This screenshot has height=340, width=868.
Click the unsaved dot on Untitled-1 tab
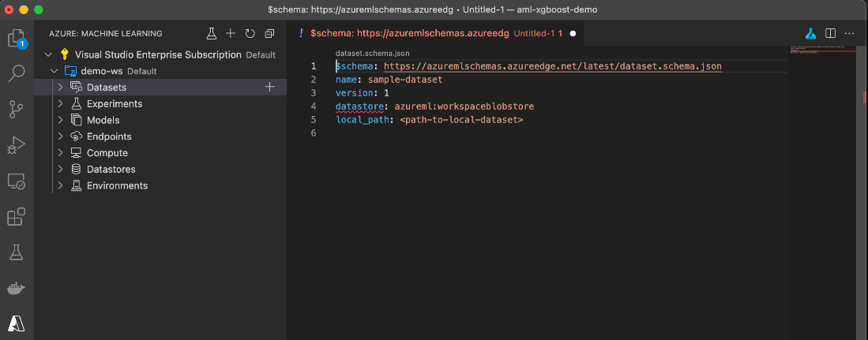(x=573, y=34)
